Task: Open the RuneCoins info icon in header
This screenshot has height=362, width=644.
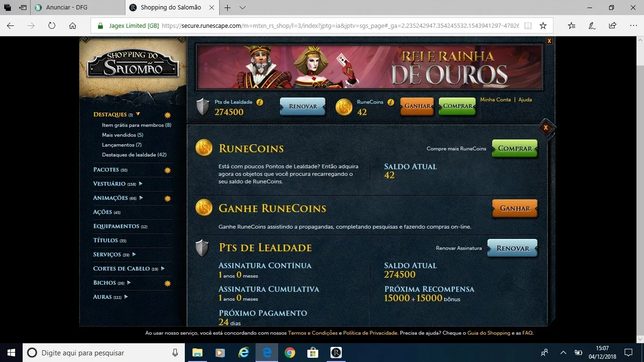Action: pyautogui.click(x=390, y=102)
